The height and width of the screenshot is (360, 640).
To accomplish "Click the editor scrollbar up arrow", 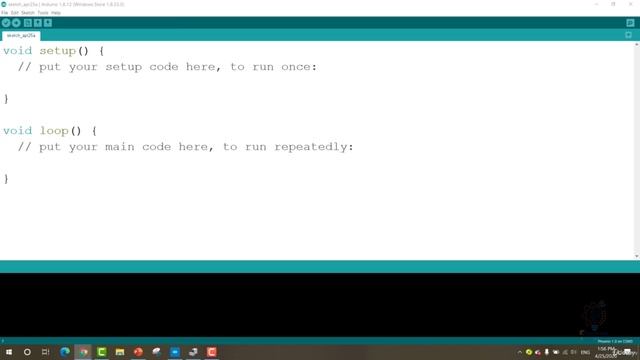I will pyautogui.click(x=637, y=44).
